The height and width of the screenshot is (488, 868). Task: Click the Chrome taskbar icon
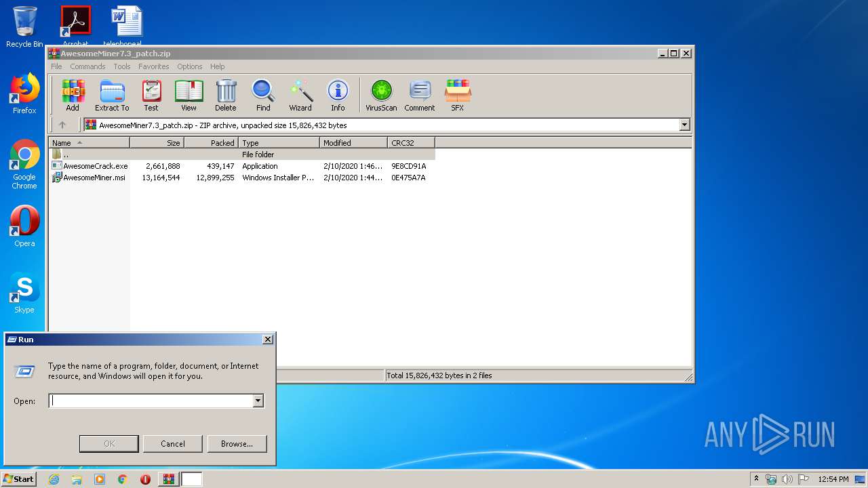[122, 479]
